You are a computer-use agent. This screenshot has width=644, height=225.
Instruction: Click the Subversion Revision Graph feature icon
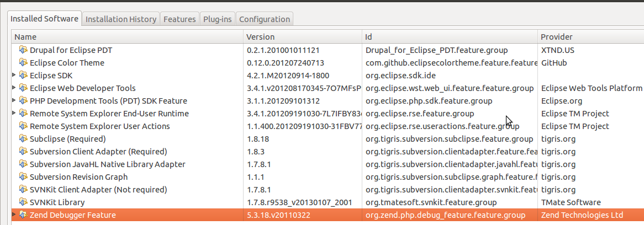(23, 177)
